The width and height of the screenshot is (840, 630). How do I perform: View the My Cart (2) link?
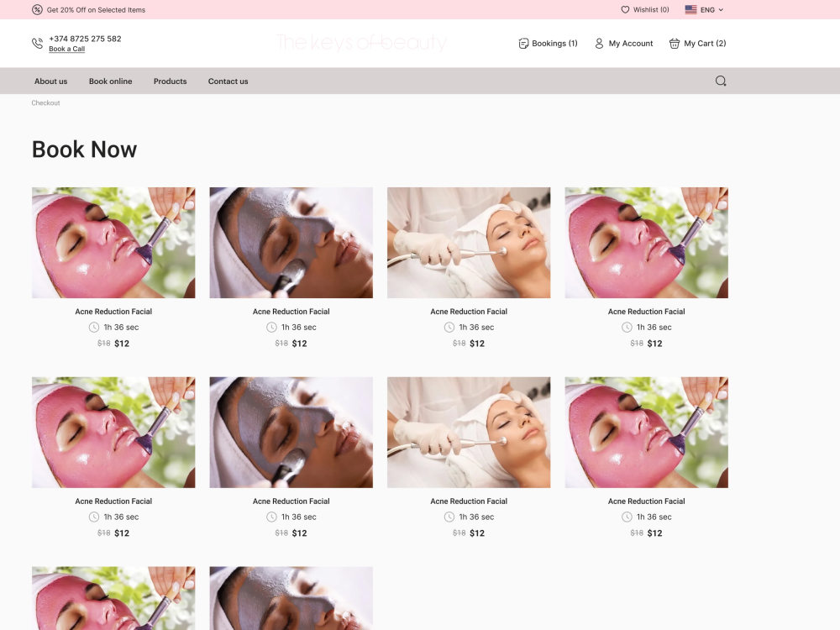705,44
